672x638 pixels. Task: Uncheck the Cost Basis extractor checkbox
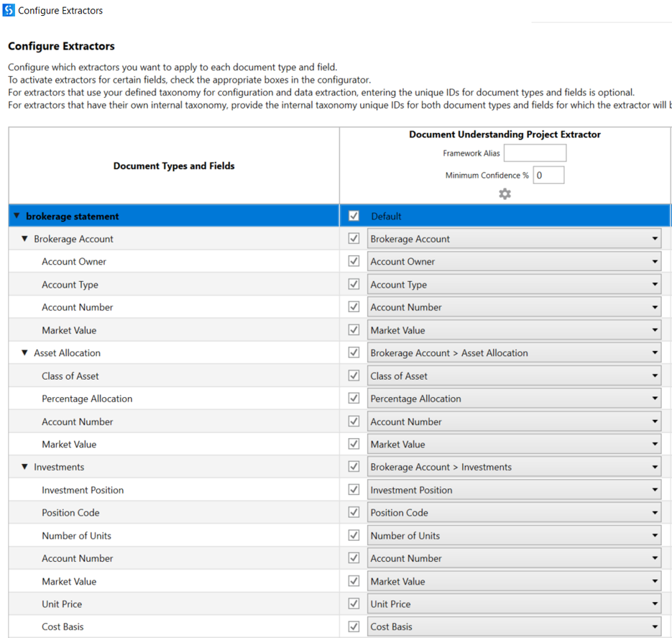coord(353,626)
